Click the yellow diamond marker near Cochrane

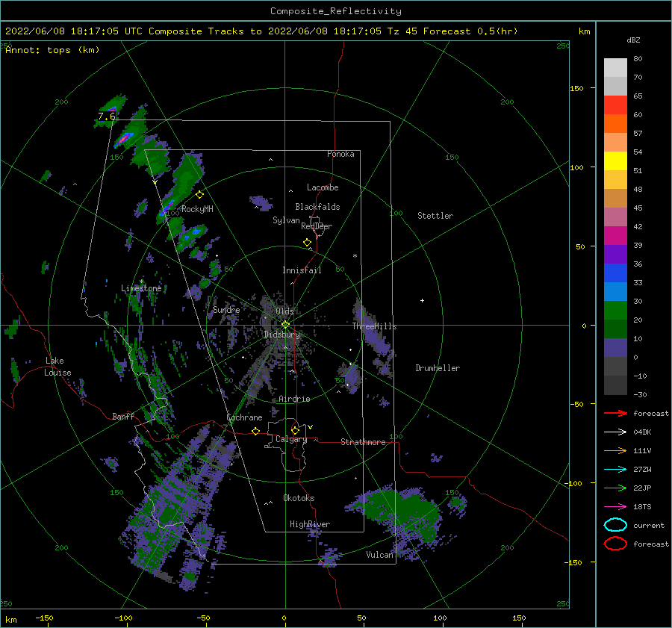pyautogui.click(x=255, y=431)
